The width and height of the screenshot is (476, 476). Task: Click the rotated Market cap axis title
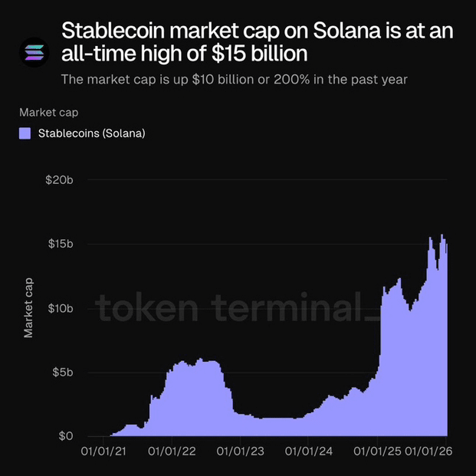[28, 307]
